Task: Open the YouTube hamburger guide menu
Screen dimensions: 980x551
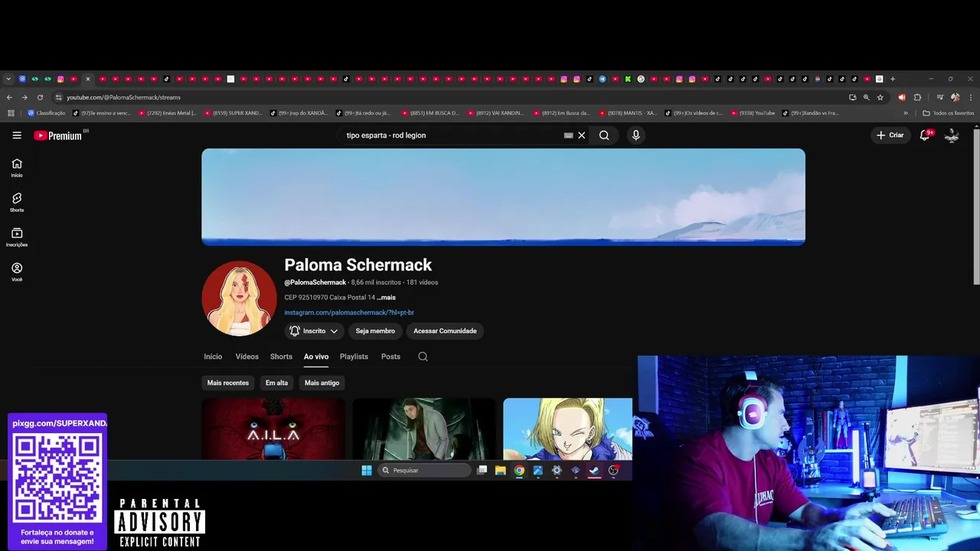Action: pos(17,135)
